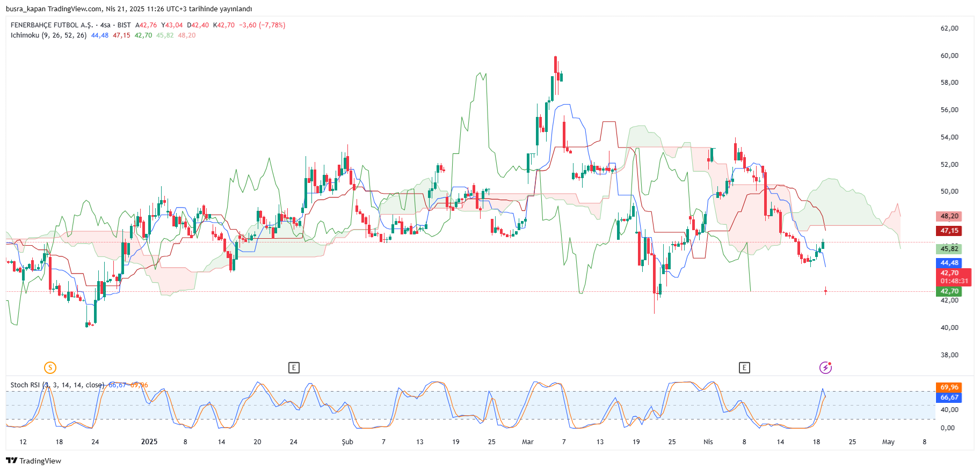
Task: Click the TradingView logo at bottom left
Action: (x=33, y=461)
